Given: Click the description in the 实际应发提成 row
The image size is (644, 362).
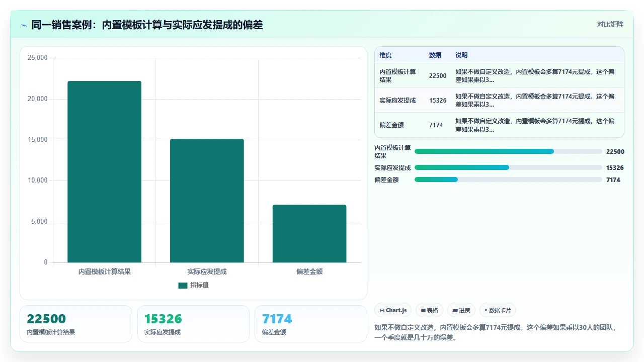Looking at the screenshot, I should [535, 100].
